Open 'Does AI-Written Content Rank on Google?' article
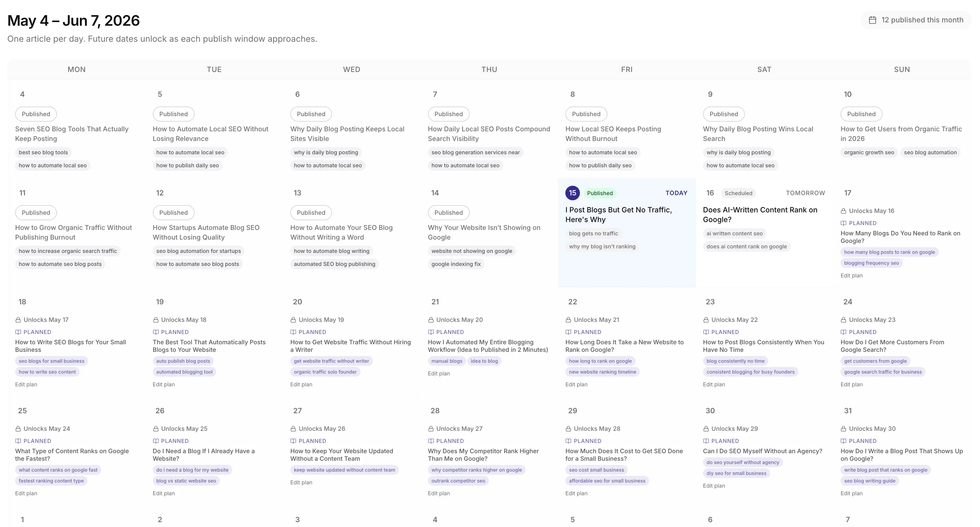Screen dimensions: 980x527 point(760,215)
